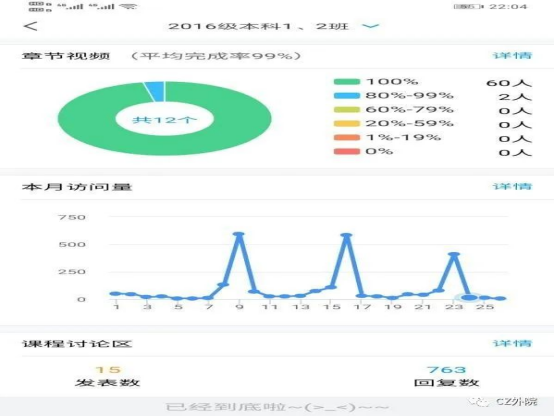Tap the back arrow icon
Image resolution: width=554 pixels, height=416 pixels.
pyautogui.click(x=31, y=26)
